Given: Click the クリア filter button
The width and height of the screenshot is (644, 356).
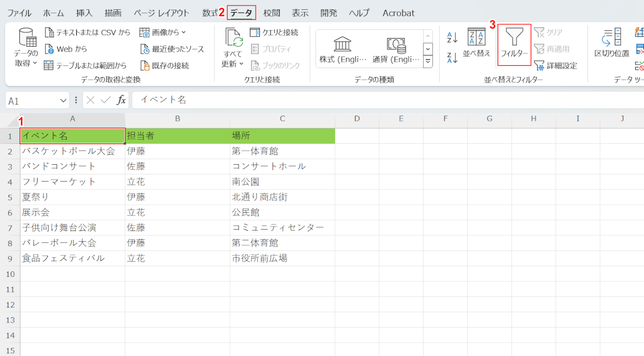Looking at the screenshot, I should [x=548, y=32].
